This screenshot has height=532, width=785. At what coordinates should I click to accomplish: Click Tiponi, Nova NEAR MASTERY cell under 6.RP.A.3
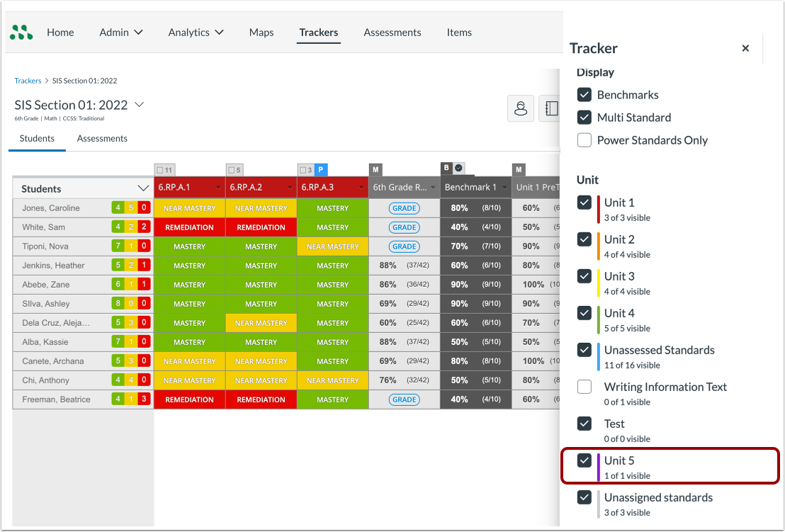pyautogui.click(x=332, y=247)
